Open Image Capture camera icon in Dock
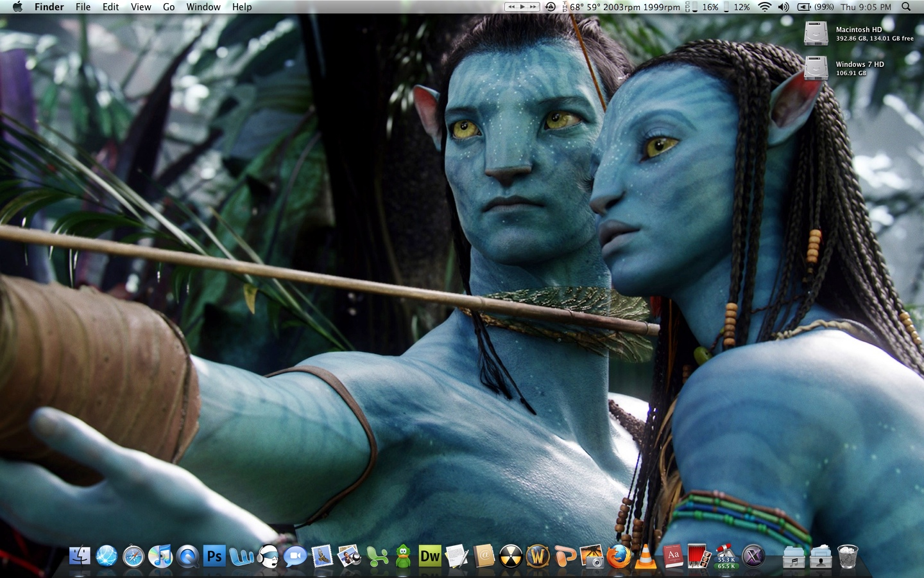The image size is (924, 578). [592, 556]
